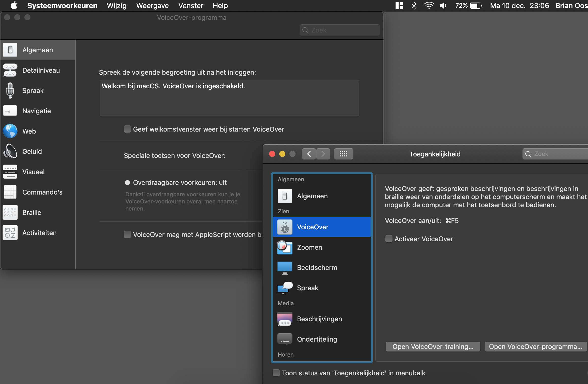Open Zoomen in Toegankelijkheid list
Image resolution: width=588 pixels, height=384 pixels.
(x=322, y=247)
